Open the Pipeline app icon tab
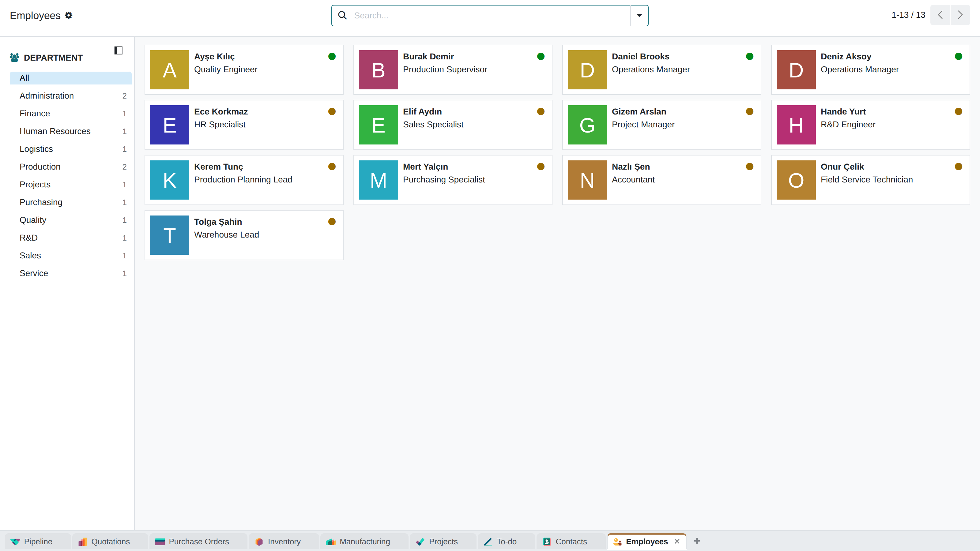This screenshot has width=980, height=551. pos(15,542)
